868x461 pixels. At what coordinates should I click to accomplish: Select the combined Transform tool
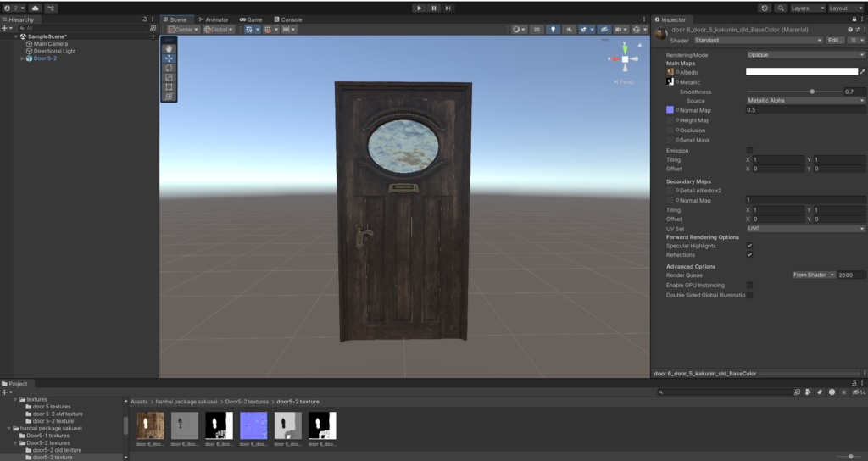[169, 97]
